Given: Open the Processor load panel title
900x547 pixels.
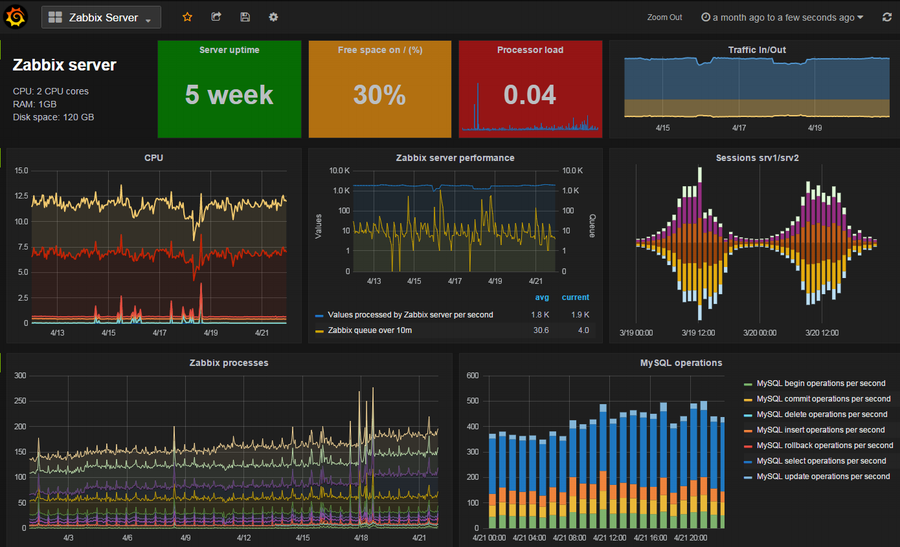Looking at the screenshot, I should [530, 50].
